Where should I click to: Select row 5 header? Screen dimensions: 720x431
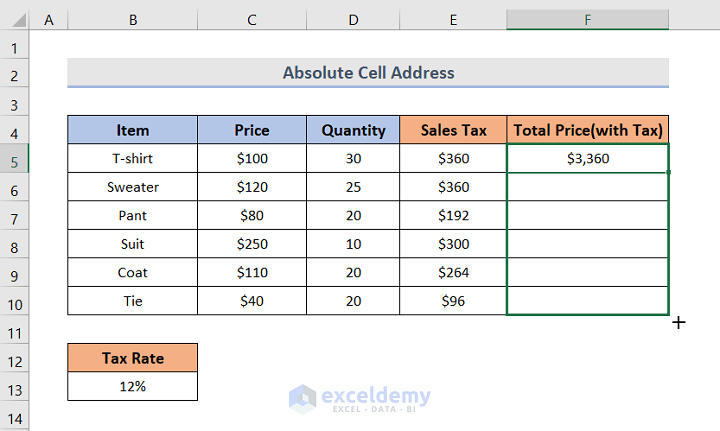(15, 158)
